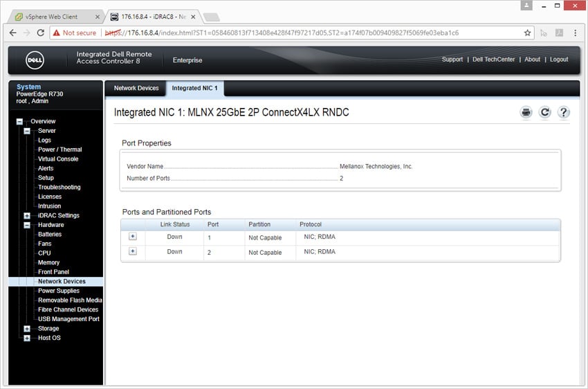Viewport: 588px width, 389px height.
Task: Switch to the Network Devices tab
Action: 136,88
